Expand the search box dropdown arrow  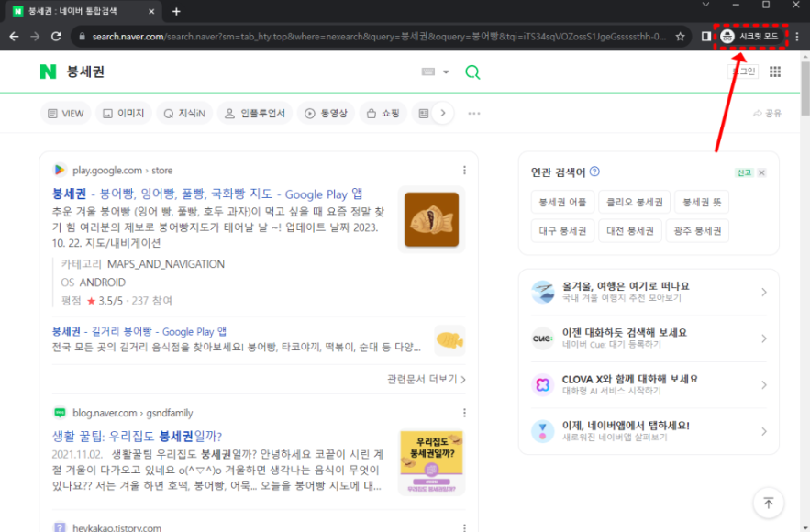pyautogui.click(x=446, y=72)
